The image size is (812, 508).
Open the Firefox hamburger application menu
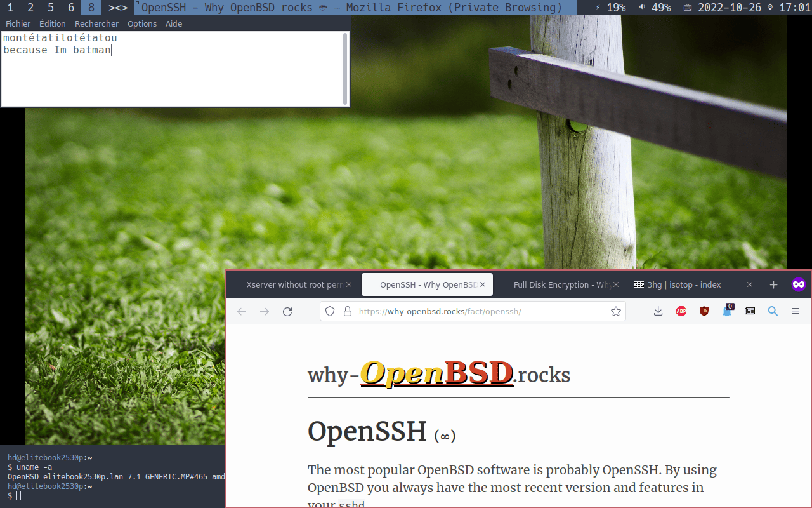(x=796, y=311)
